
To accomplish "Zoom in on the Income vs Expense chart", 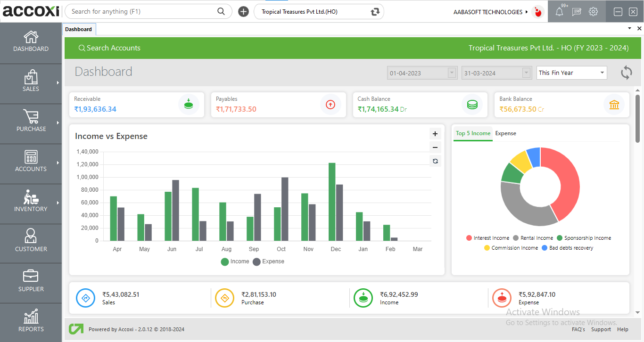I will coord(435,133).
